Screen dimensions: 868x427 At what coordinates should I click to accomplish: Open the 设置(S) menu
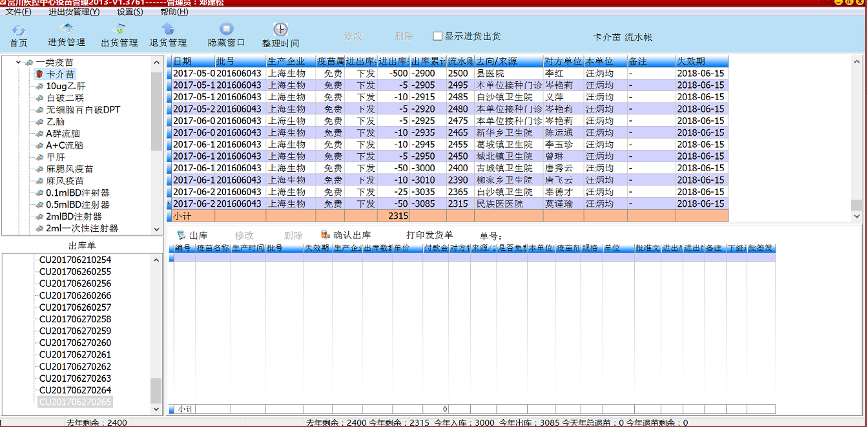click(x=130, y=12)
